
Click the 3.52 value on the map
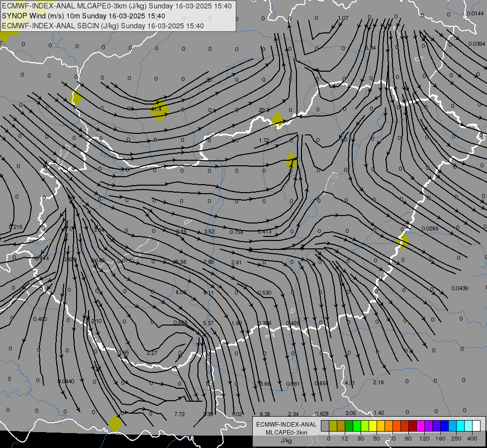click(x=209, y=231)
